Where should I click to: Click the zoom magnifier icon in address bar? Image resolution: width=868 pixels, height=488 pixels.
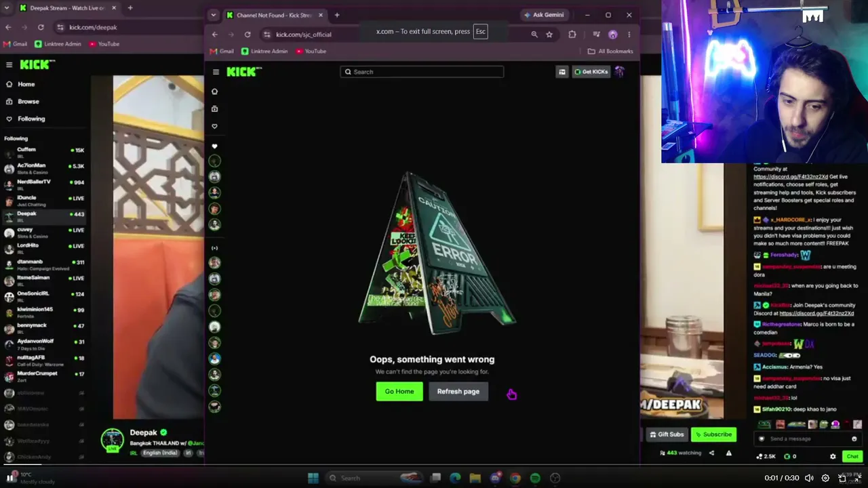click(534, 35)
